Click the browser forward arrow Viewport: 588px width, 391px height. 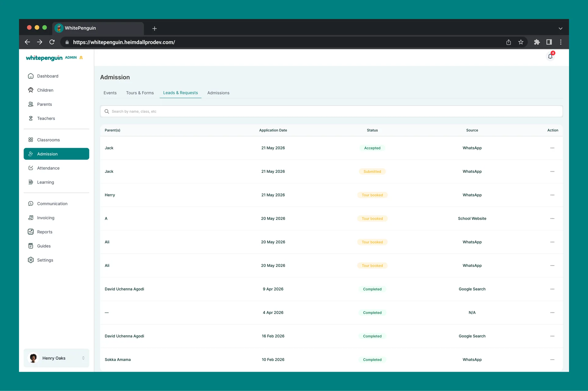[40, 42]
